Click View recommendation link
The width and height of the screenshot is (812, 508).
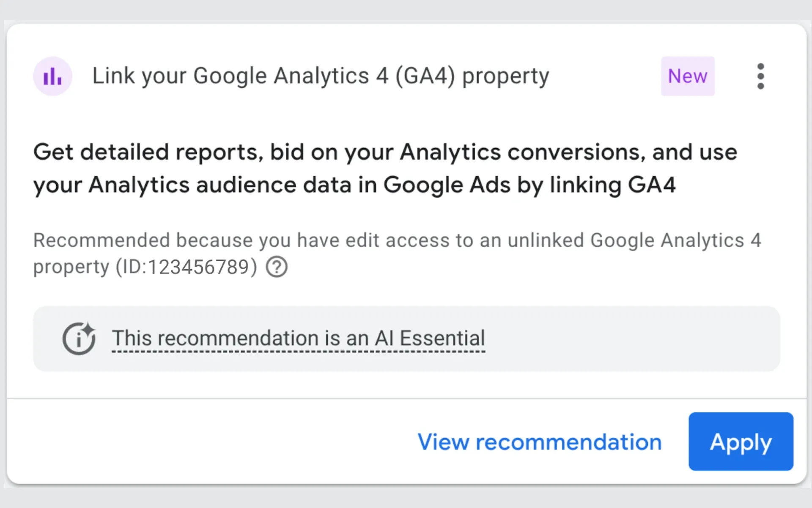tap(540, 442)
